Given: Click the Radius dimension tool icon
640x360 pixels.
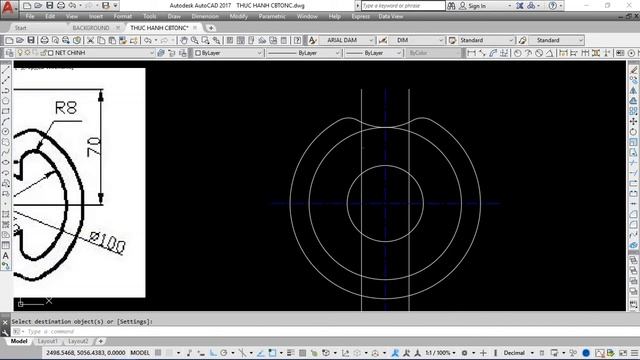Looking at the screenshot, I should [x=518, y=53].
